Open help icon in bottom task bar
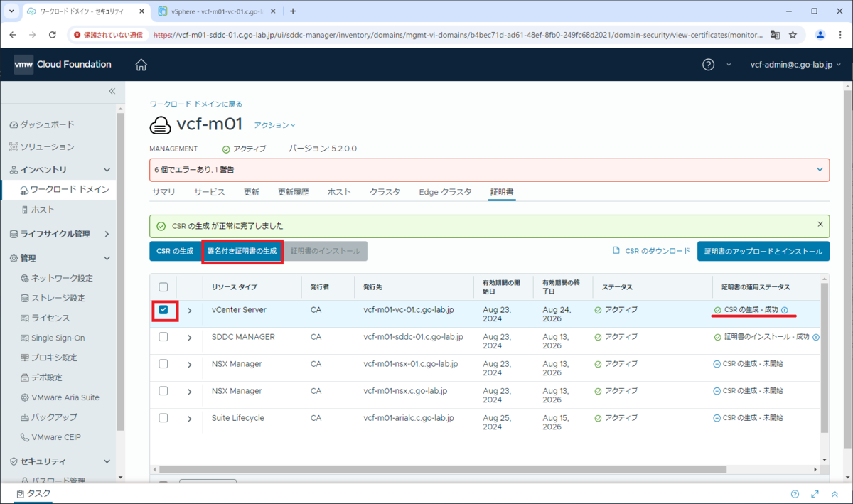 (x=795, y=494)
